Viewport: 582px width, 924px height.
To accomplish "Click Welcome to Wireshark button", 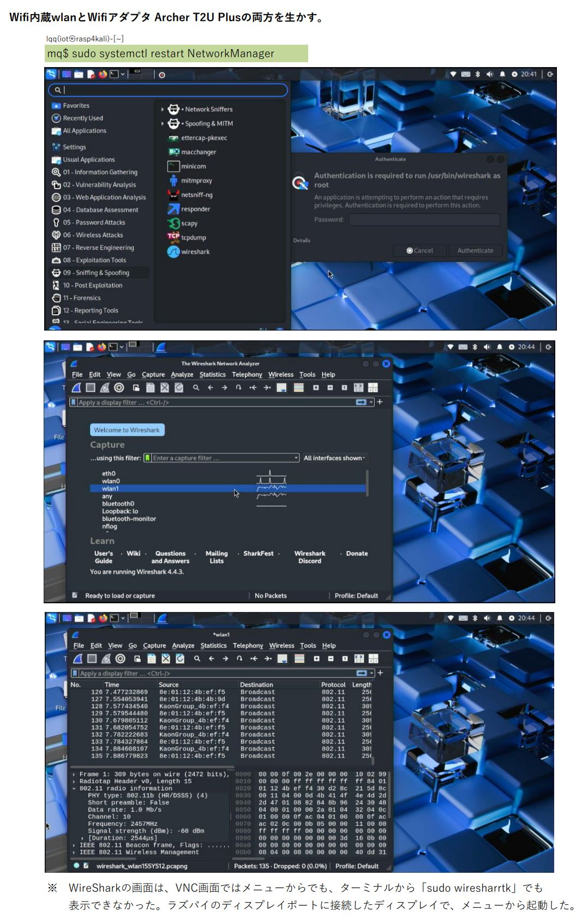I will click(127, 430).
